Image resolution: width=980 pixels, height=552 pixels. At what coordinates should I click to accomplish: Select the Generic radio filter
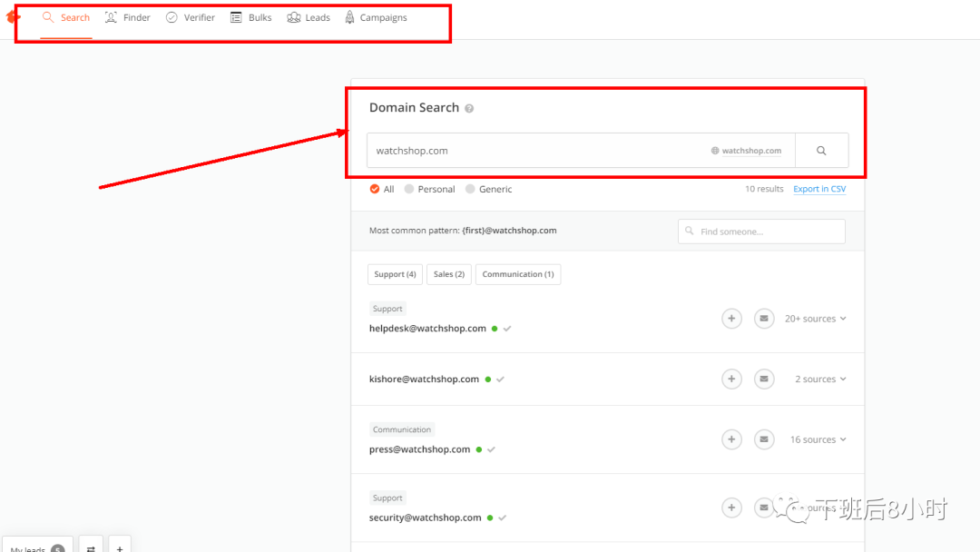[x=470, y=189]
